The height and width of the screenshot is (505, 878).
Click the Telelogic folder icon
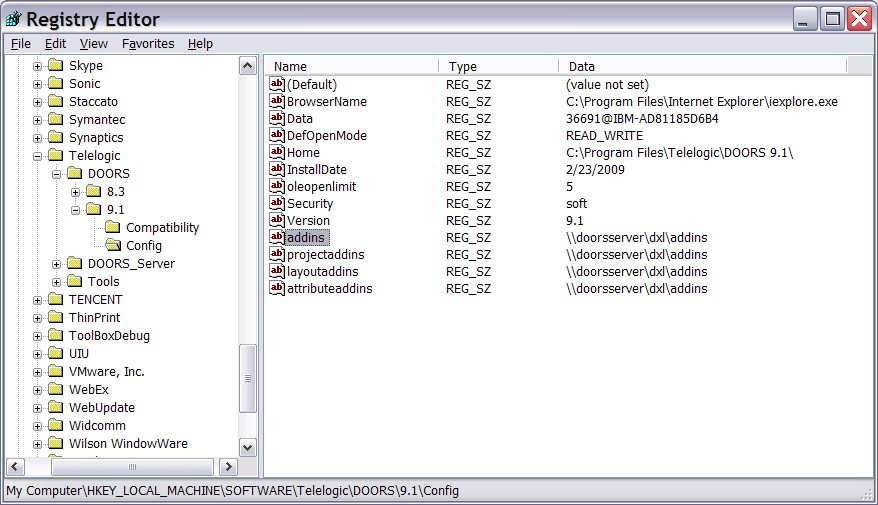click(x=55, y=156)
